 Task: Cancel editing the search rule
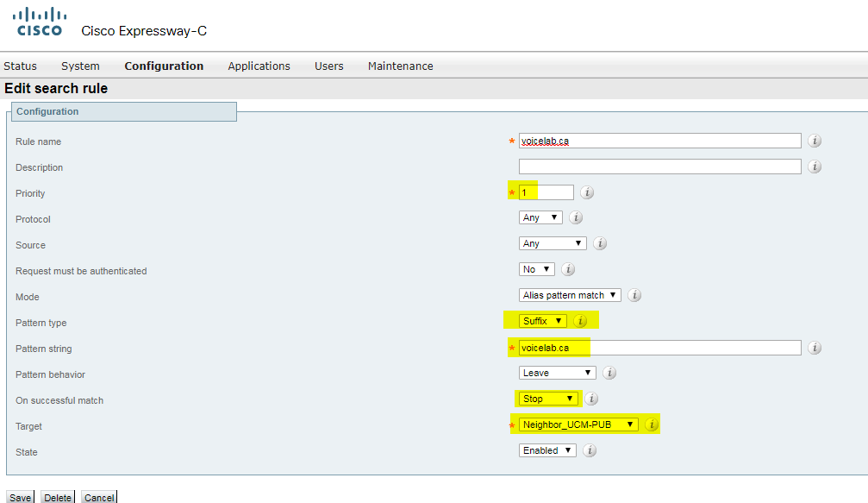(99, 497)
